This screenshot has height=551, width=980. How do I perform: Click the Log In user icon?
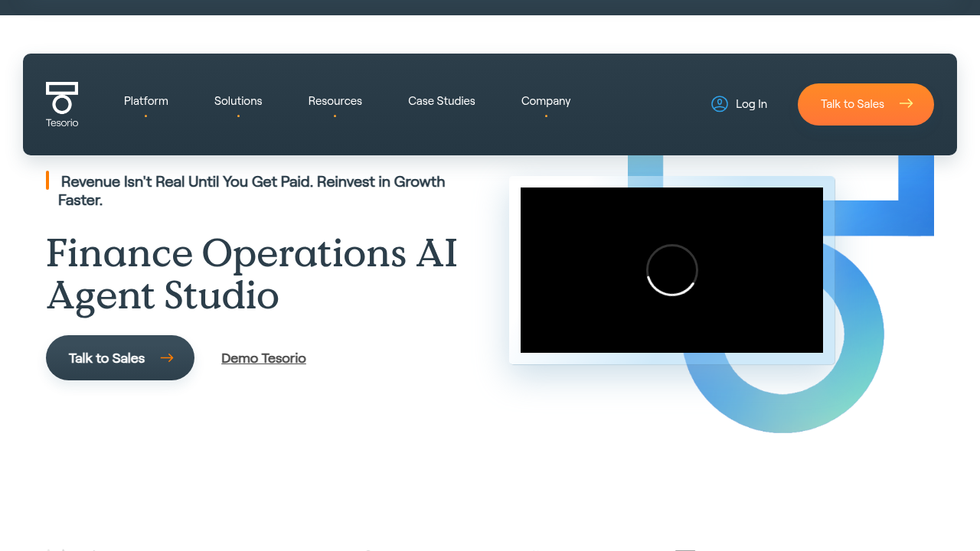tap(720, 104)
